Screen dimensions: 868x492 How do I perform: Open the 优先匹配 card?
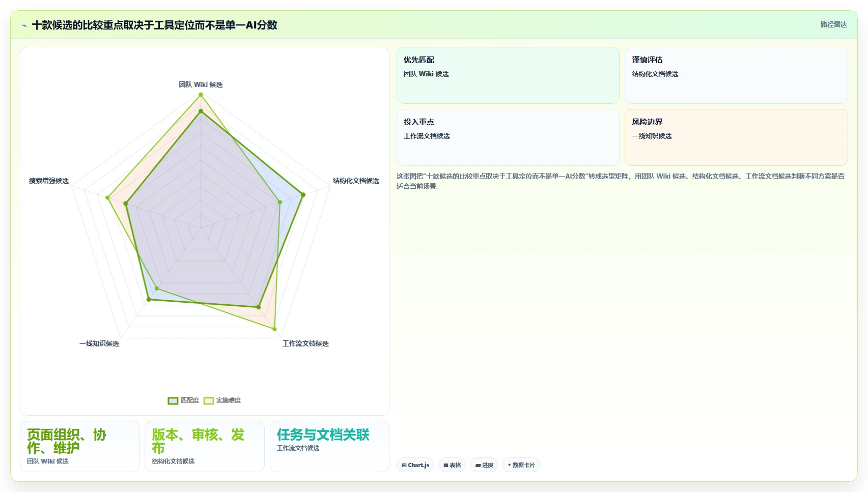coord(508,75)
